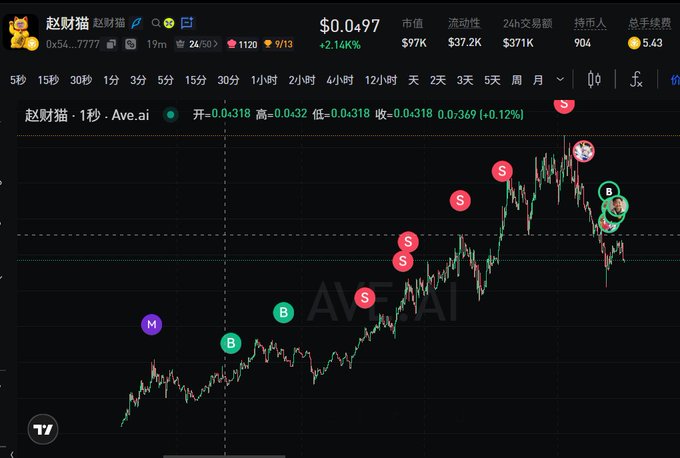This screenshot has width=680, height=458.
Task: Click the 市值 market cap label
Action: coord(412,23)
